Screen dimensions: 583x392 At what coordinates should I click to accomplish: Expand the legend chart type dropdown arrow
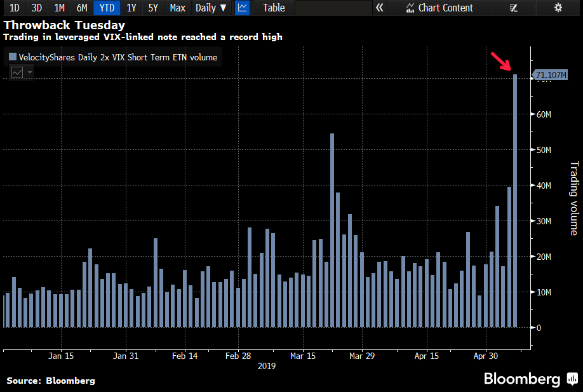(x=29, y=72)
